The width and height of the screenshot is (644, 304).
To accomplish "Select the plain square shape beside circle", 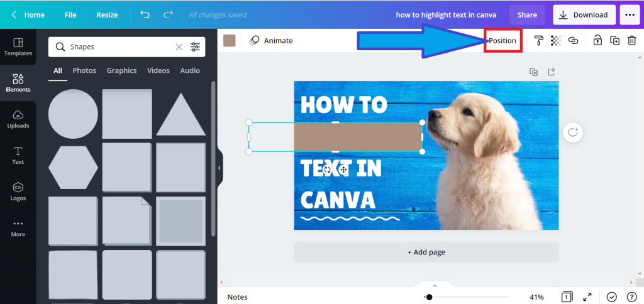I will (127, 114).
